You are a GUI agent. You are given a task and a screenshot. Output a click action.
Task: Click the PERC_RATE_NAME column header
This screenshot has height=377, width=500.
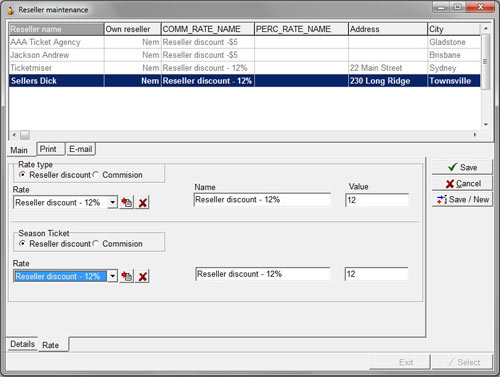(301, 29)
